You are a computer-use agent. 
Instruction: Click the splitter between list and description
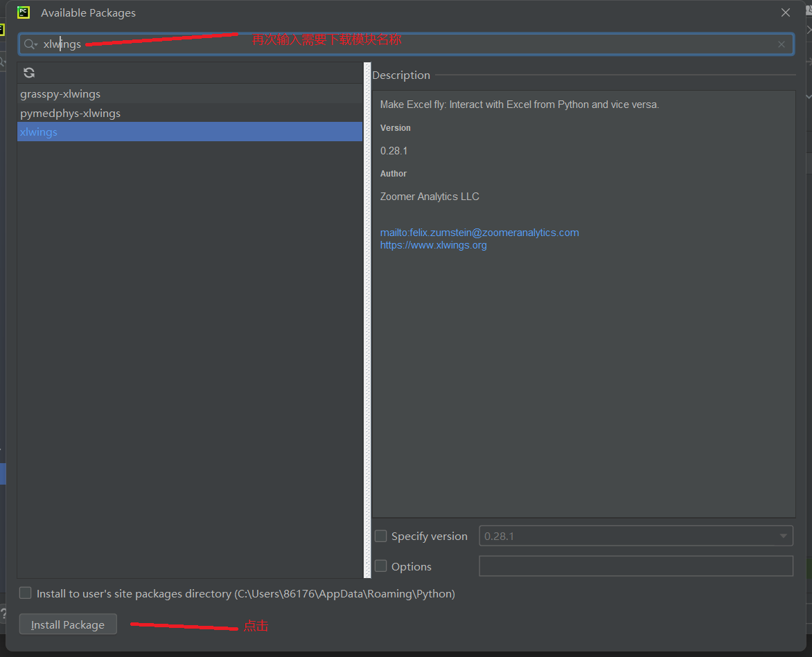367,321
